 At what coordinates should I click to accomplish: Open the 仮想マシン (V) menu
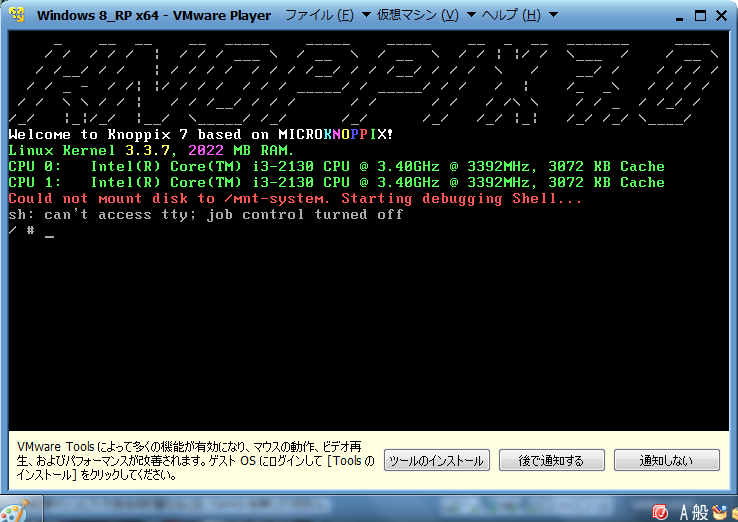[x=417, y=15]
